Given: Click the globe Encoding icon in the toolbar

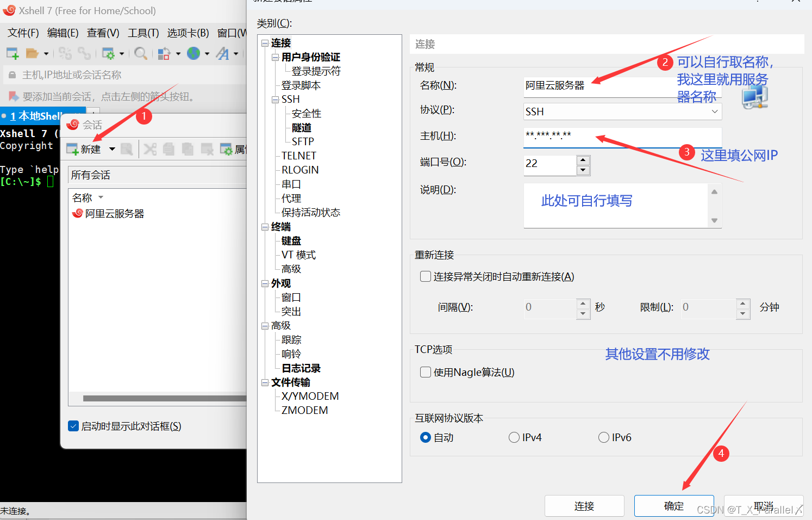Looking at the screenshot, I should tap(193, 53).
